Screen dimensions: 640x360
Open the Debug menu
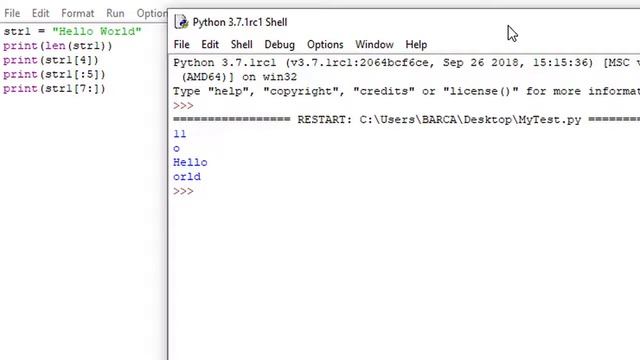pyautogui.click(x=280, y=44)
